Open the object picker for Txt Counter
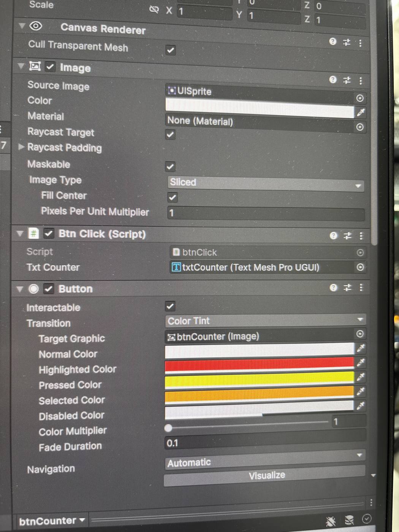The height and width of the screenshot is (532, 399). coord(360,267)
